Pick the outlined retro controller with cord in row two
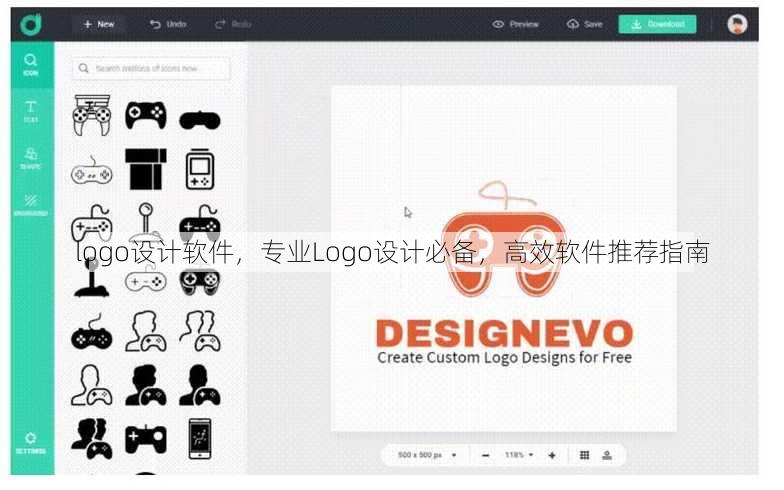784x490 pixels. (x=92, y=170)
